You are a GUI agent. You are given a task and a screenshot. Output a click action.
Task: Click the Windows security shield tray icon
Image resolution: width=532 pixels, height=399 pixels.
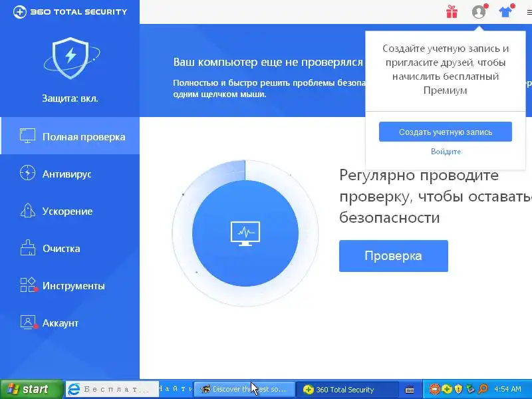[x=458, y=389]
